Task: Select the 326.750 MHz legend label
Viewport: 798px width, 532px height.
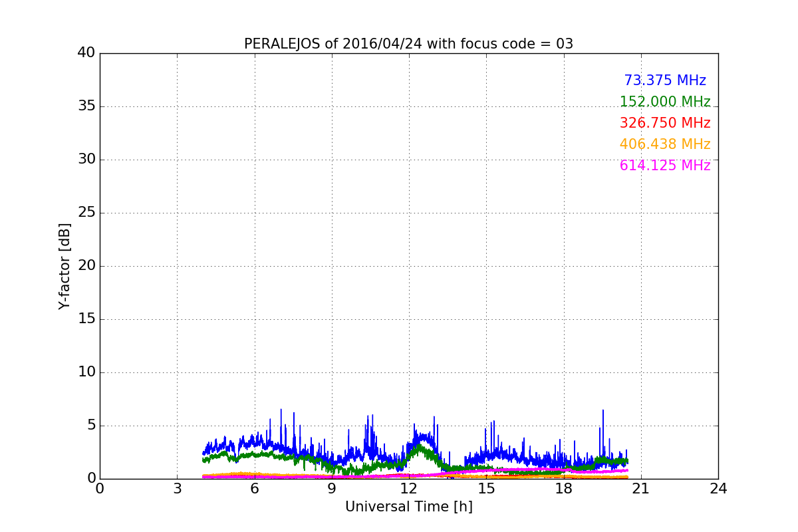Action: [665, 123]
